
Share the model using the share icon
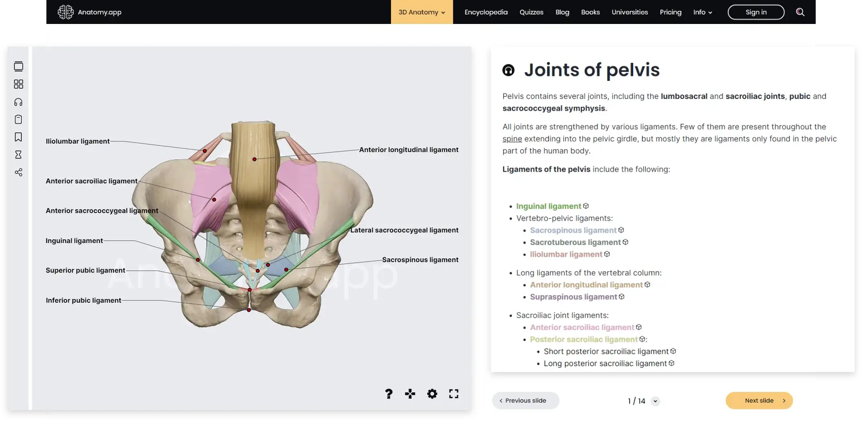[19, 172]
